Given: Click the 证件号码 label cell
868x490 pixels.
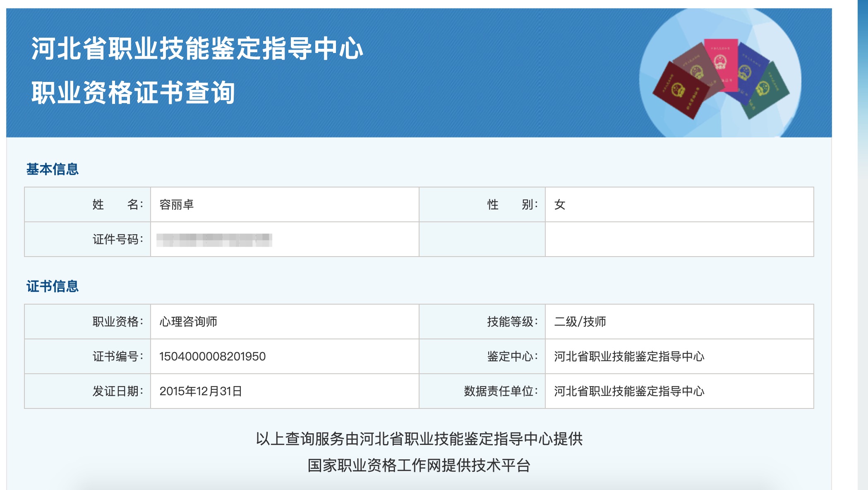Looking at the screenshot, I should (x=87, y=239).
